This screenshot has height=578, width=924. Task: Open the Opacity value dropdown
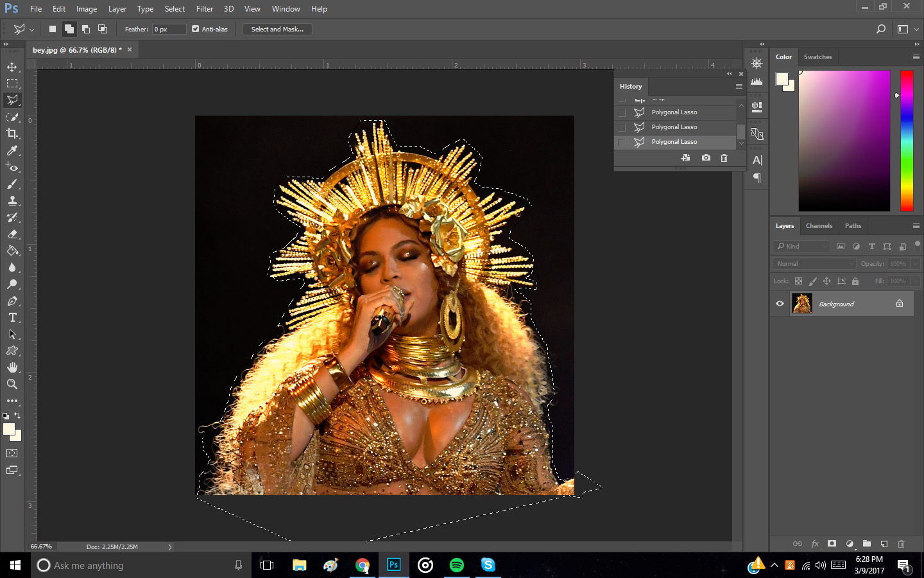(916, 264)
